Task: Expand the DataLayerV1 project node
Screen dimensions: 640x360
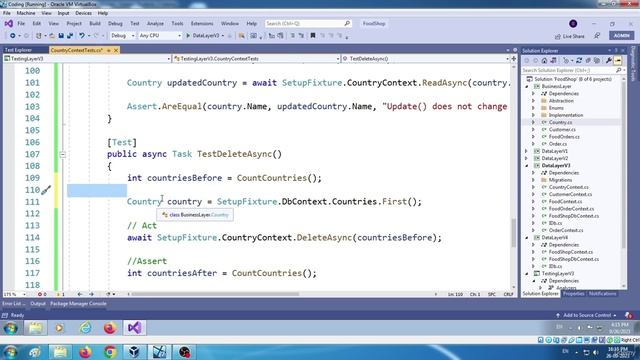Action: tap(527, 151)
